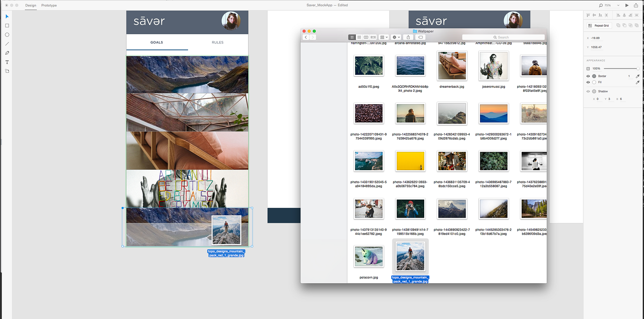Viewport: 644px width, 319px height.
Task: Switch Finder to icon view
Action: pyautogui.click(x=352, y=37)
